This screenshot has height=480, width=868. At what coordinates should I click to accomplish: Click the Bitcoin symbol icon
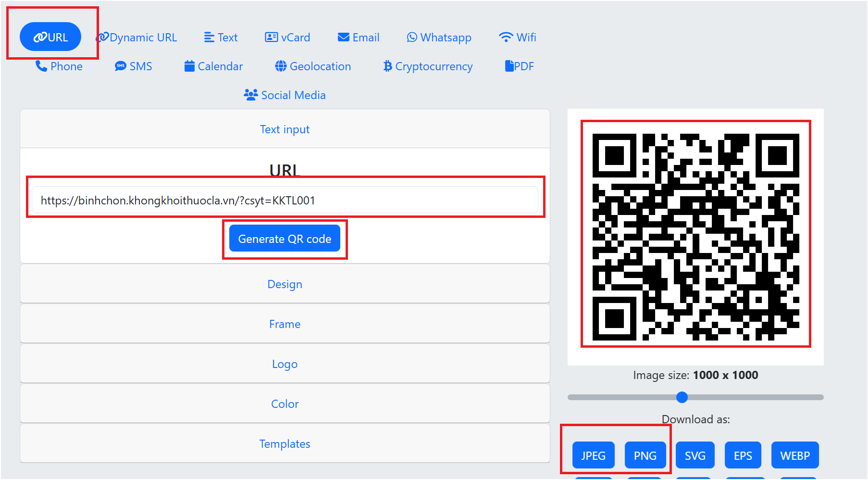click(x=387, y=66)
